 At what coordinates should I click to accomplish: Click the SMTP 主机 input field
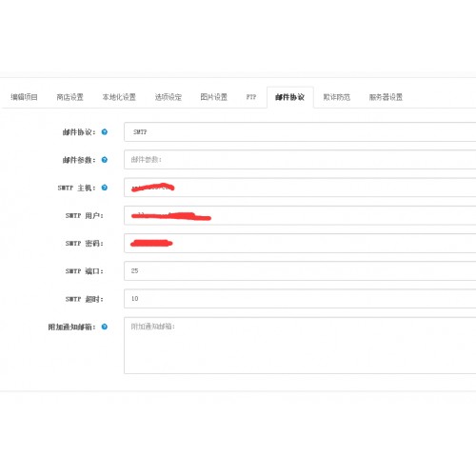(x=300, y=188)
